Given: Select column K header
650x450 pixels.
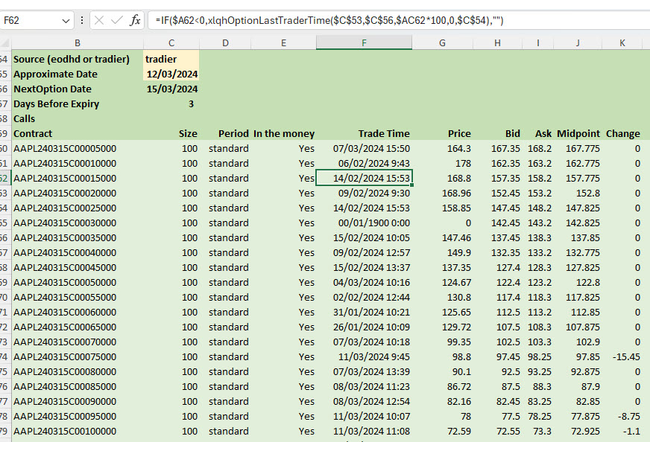Looking at the screenshot, I should click(622, 42).
